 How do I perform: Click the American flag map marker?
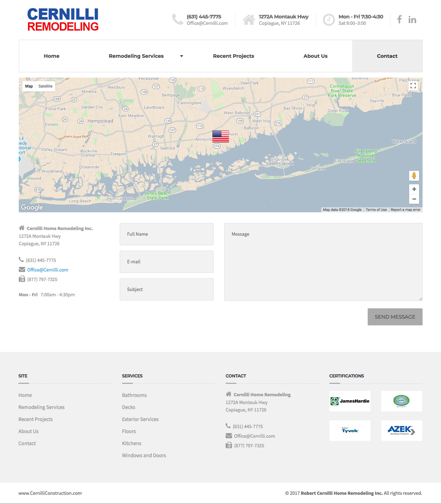pyautogui.click(x=220, y=136)
